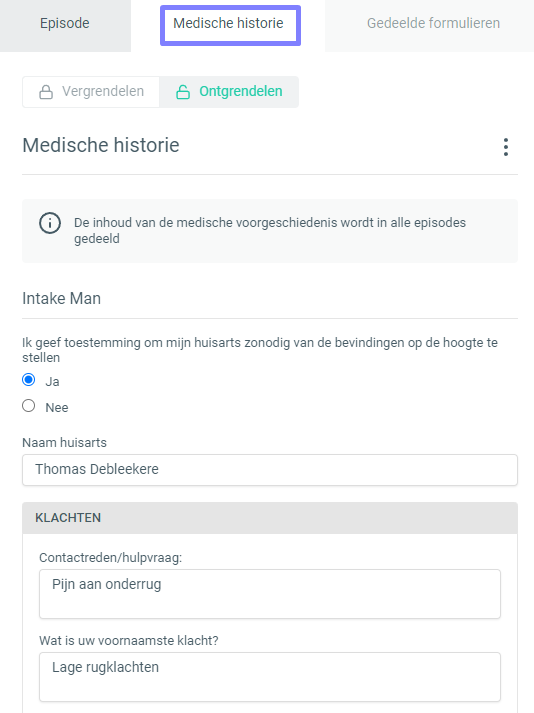The width and height of the screenshot is (534, 713).
Task: Click the Medische historie page title
Action: [101, 146]
